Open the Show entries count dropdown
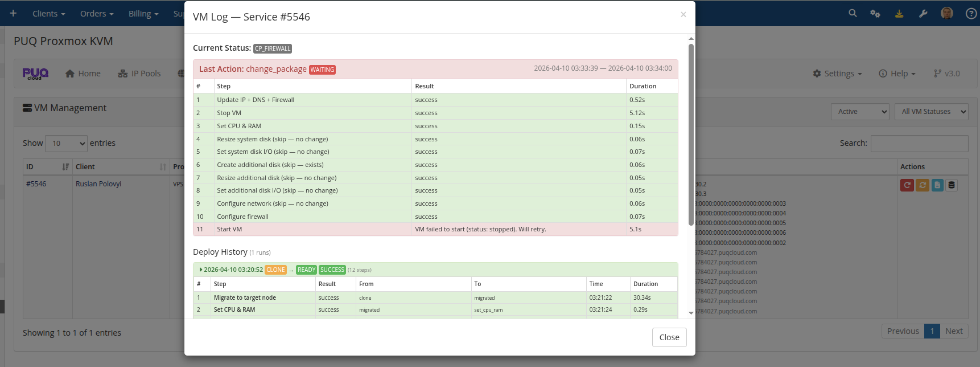Screen dimensions: 980x367 tap(67, 144)
